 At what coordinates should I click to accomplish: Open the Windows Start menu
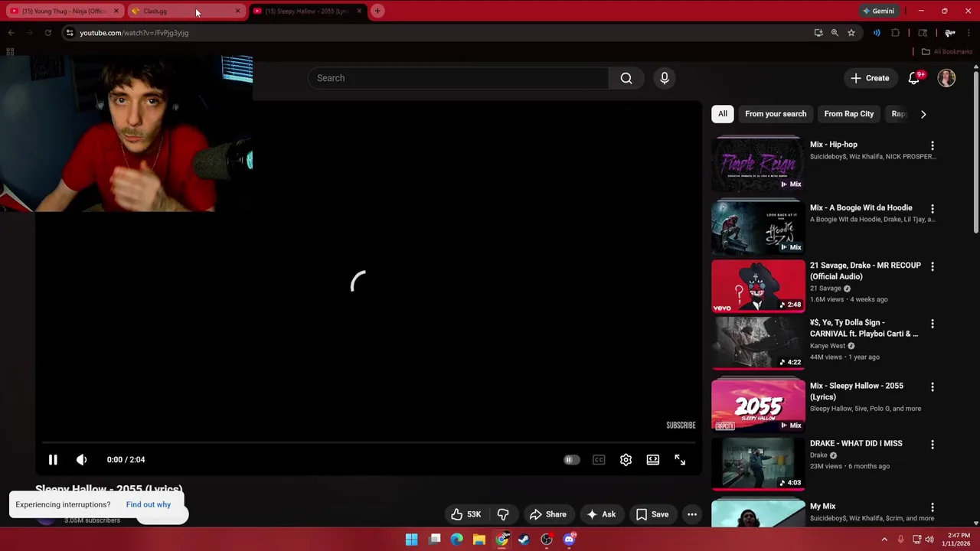(411, 540)
